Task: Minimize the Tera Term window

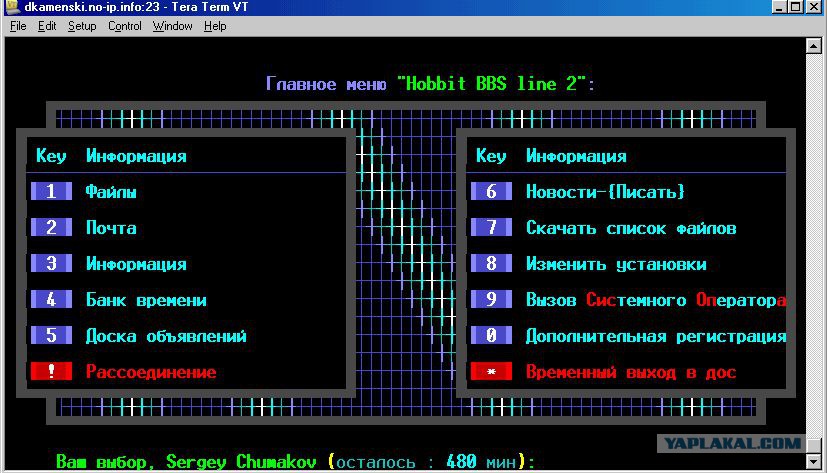Action: point(780,7)
